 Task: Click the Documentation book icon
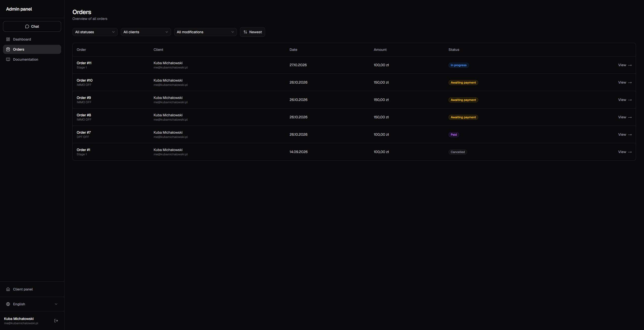coord(8,59)
